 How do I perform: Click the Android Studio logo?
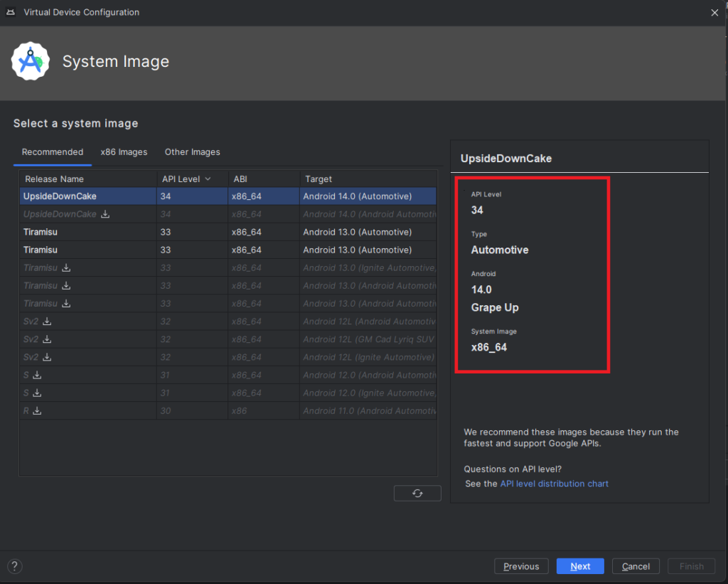pyautogui.click(x=30, y=61)
